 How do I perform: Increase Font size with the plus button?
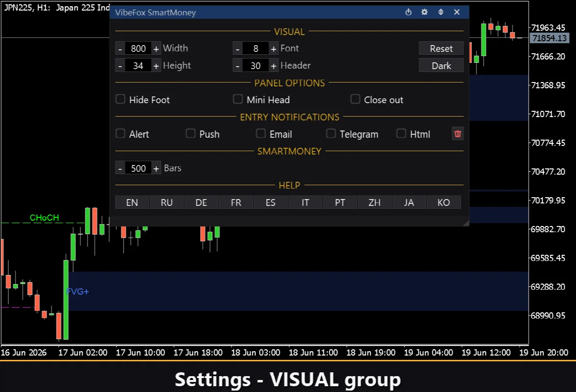coord(274,48)
